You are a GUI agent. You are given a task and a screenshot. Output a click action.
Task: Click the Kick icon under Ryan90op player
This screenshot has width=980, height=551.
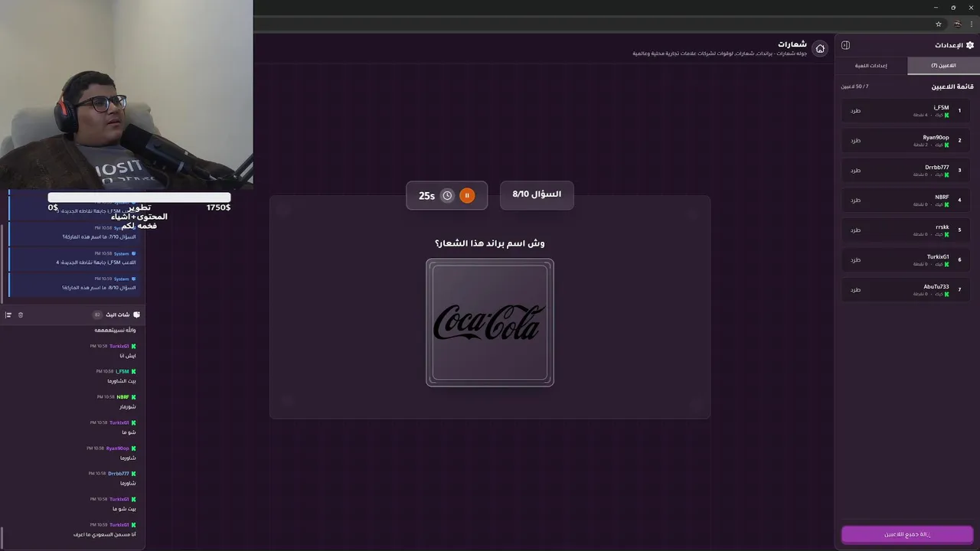click(x=946, y=145)
